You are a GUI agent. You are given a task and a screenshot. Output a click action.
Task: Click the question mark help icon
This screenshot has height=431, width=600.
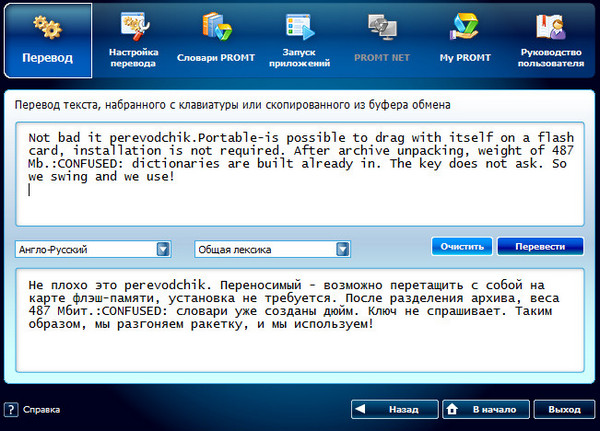coord(11,410)
